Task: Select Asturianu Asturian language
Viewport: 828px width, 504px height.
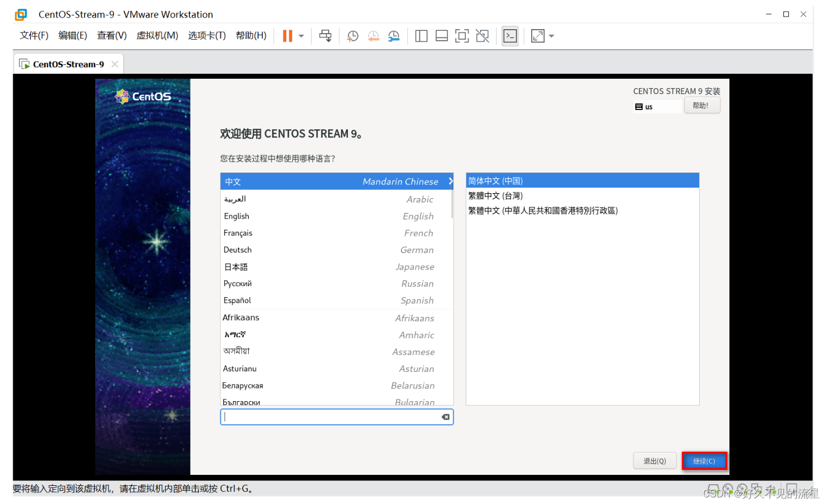Action: tap(336, 369)
